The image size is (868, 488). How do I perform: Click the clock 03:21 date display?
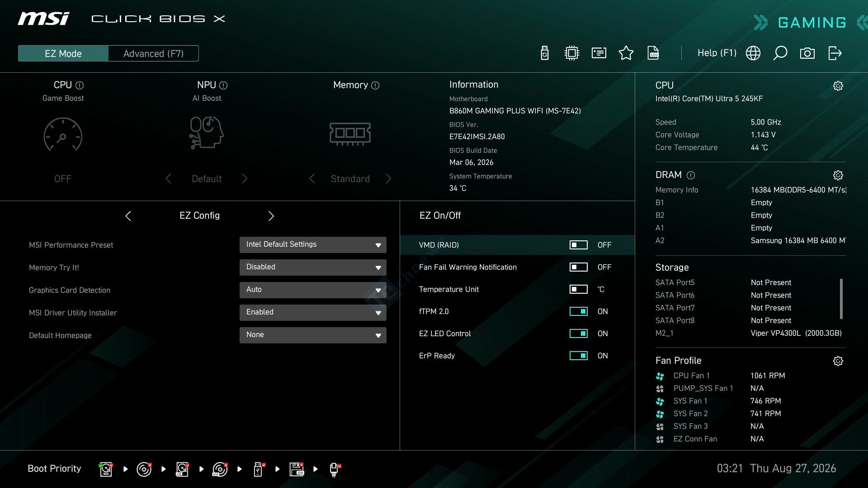776,469
